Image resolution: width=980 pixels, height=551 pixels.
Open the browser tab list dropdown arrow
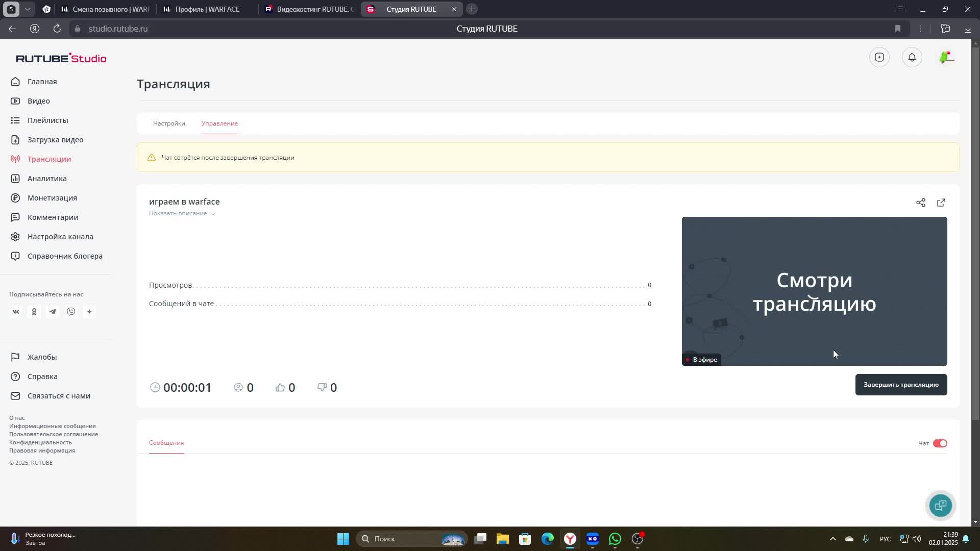28,9
